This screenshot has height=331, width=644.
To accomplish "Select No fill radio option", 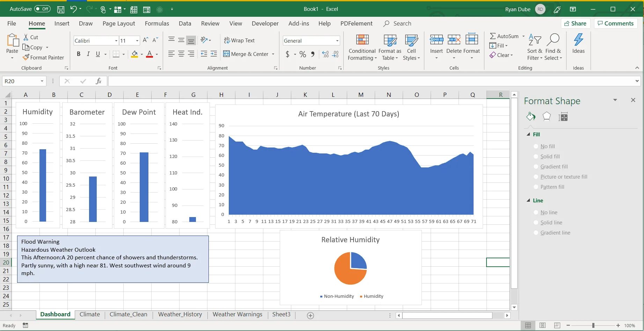I will (536, 146).
